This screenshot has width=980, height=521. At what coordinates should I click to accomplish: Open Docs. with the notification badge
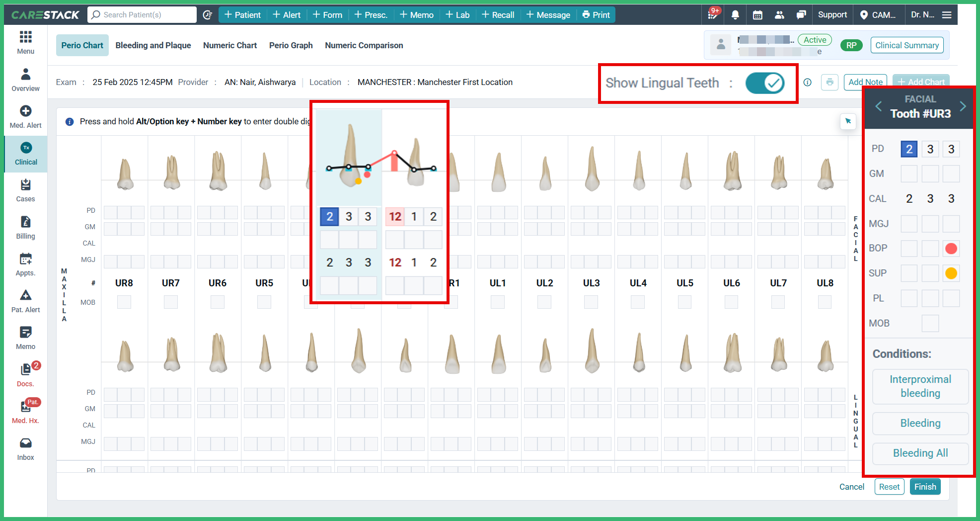coord(25,374)
